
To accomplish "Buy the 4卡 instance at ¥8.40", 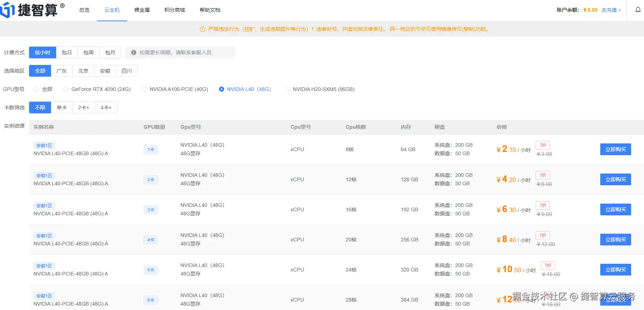I will point(616,240).
